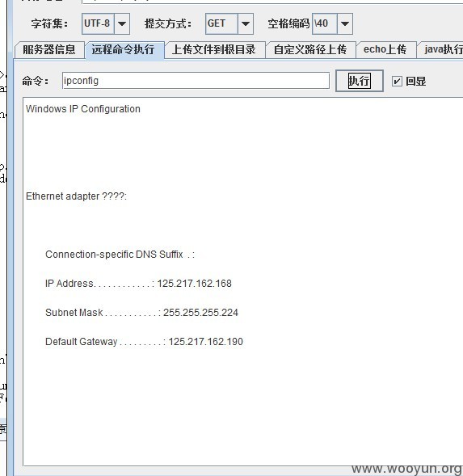Open the 提交方式 GET dropdown arrow

[x=246, y=23]
